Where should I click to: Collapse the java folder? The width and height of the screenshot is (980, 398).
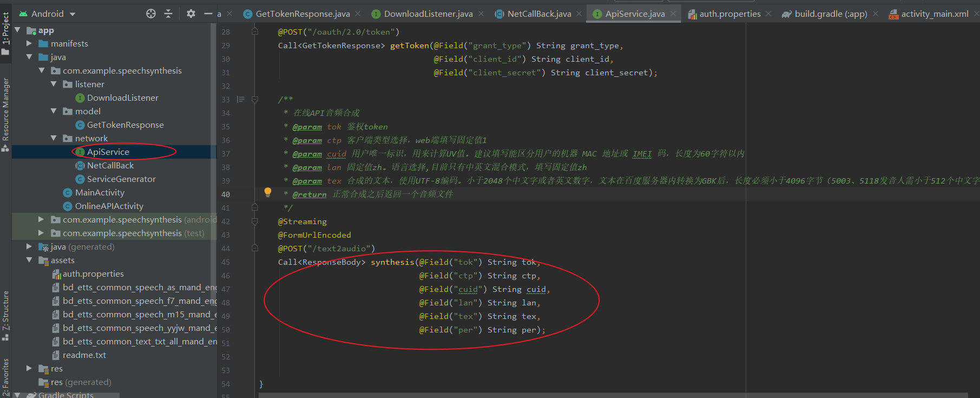(x=29, y=57)
